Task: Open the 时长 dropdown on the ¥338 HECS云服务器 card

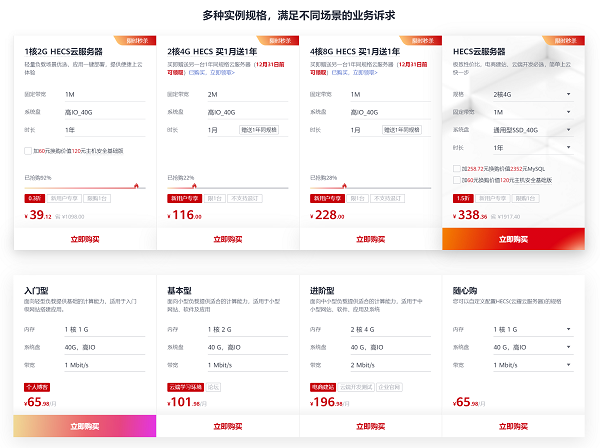Action: pyautogui.click(x=533, y=148)
